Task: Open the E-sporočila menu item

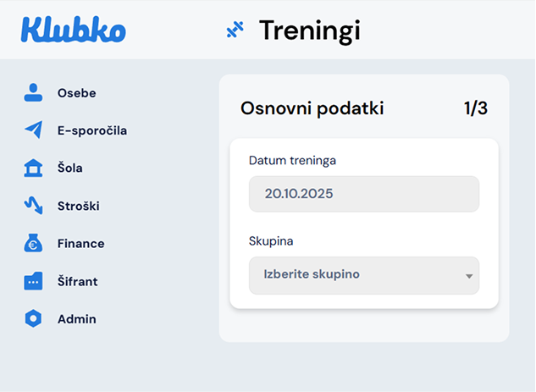Action: [91, 130]
